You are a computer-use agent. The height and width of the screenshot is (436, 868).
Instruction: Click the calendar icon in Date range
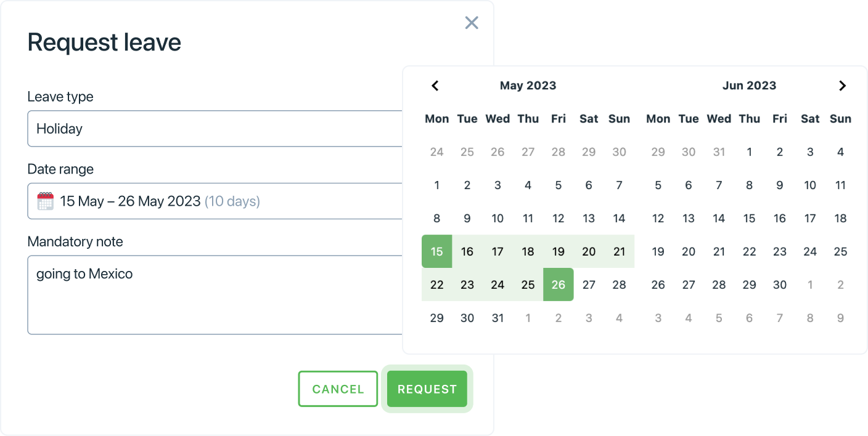coord(46,201)
